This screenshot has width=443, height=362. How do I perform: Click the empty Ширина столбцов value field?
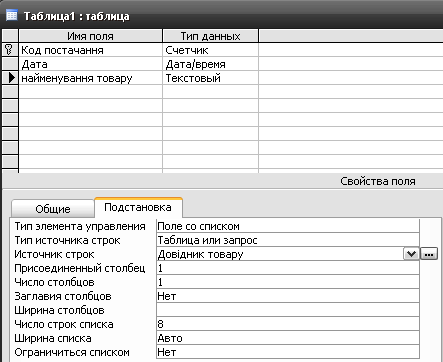coord(288,310)
